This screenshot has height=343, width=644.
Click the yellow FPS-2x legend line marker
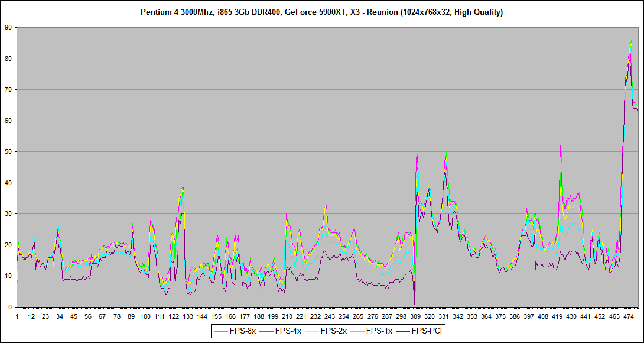[x=311, y=331]
